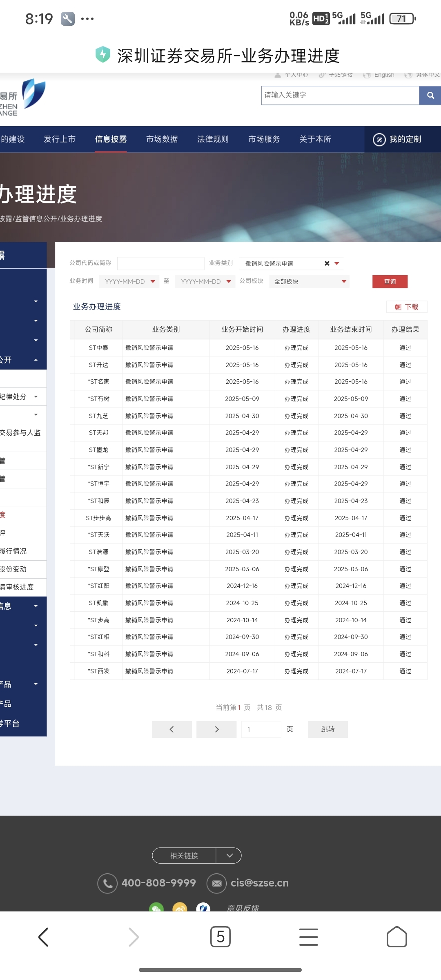Open 股份变动 sidebar item
441x980 pixels.
point(13,569)
